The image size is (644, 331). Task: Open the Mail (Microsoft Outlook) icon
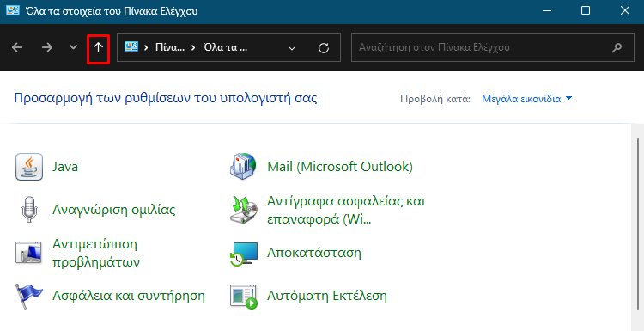coord(244,167)
